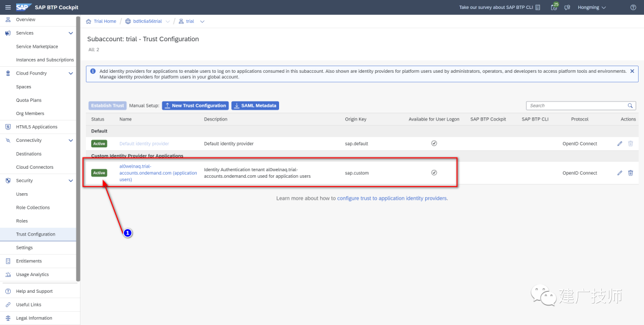Click sap.custom origin key cell
Screen dimensions: 644x325
pyautogui.click(x=357, y=173)
